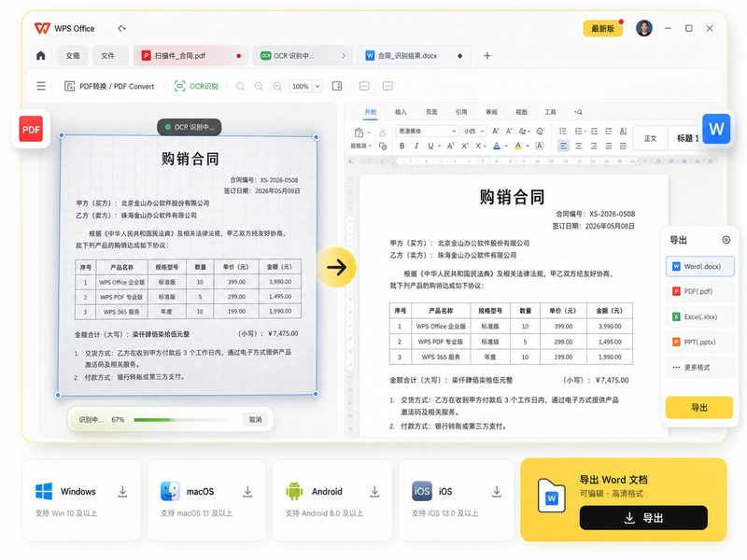Screen dimensions: 747x560
Task: Toggle bold formatting
Action: coord(402,146)
